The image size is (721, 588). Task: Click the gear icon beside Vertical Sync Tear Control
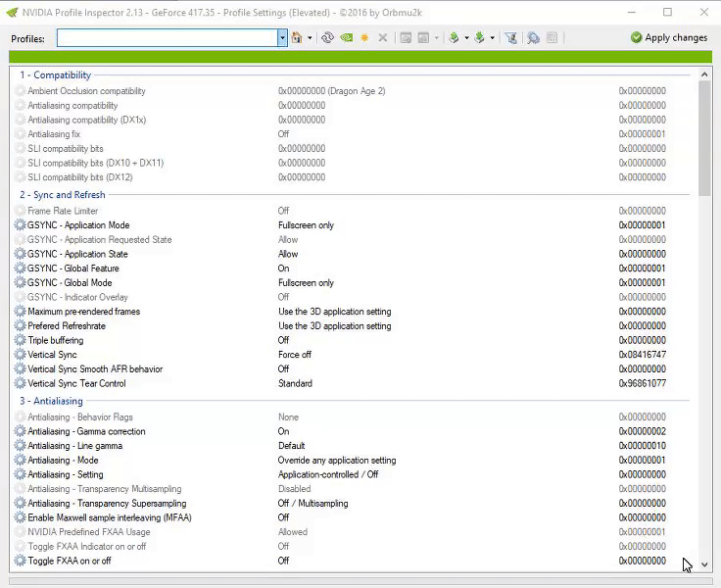[20, 383]
